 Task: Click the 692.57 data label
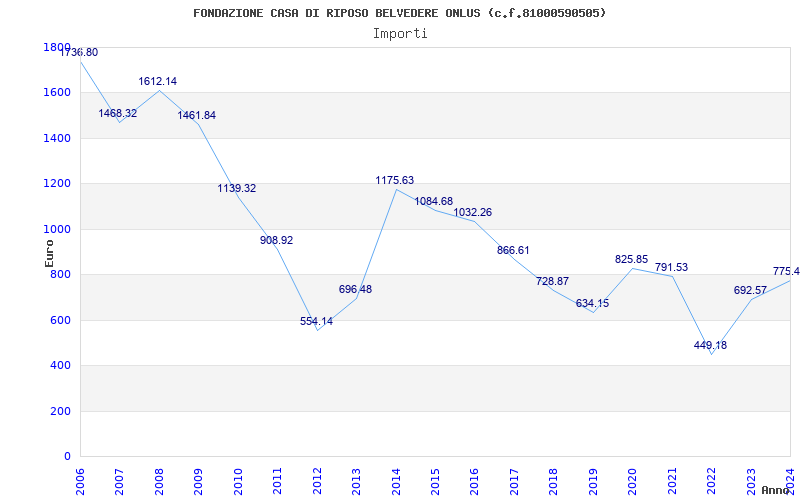(751, 290)
